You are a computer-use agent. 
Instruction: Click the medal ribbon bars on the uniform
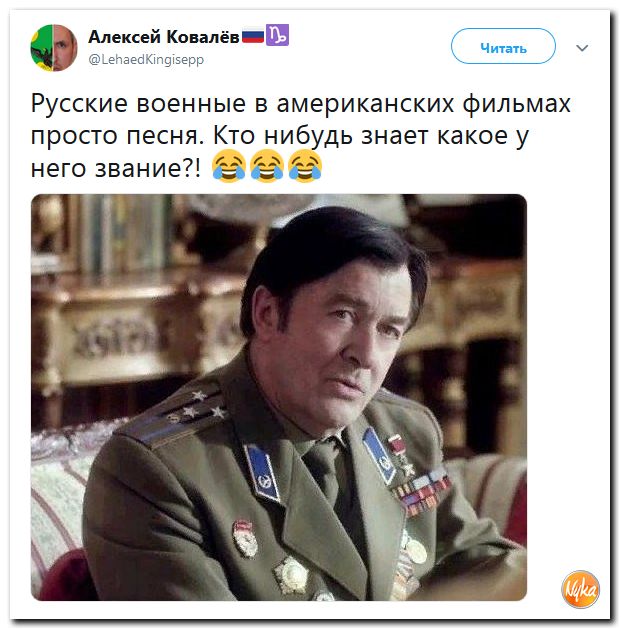click(x=423, y=491)
